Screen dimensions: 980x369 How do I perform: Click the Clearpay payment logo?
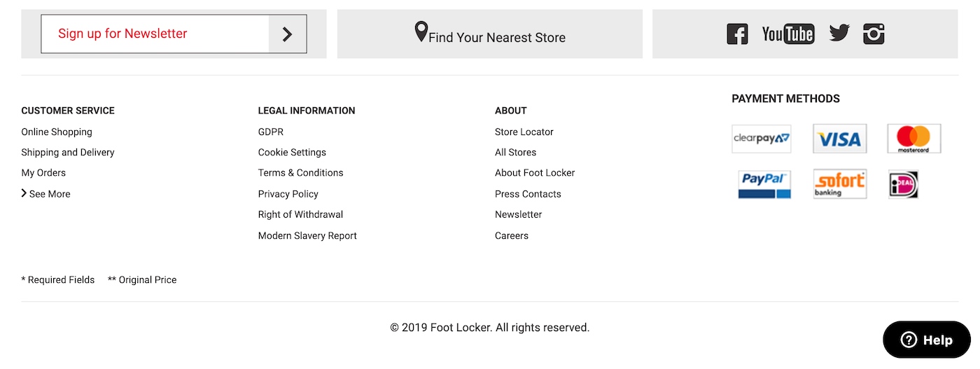[762, 139]
